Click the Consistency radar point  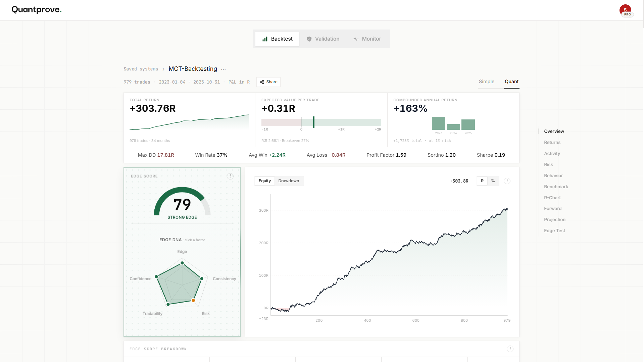pos(202,278)
